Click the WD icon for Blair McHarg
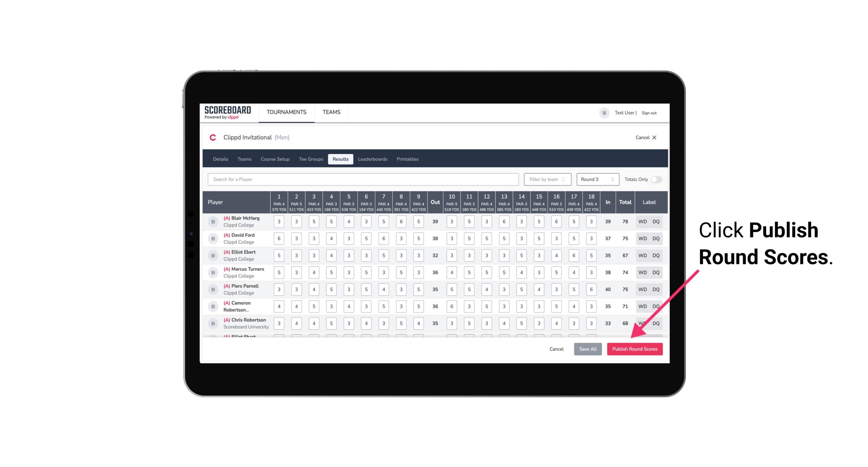The width and height of the screenshot is (868, 467). click(642, 222)
